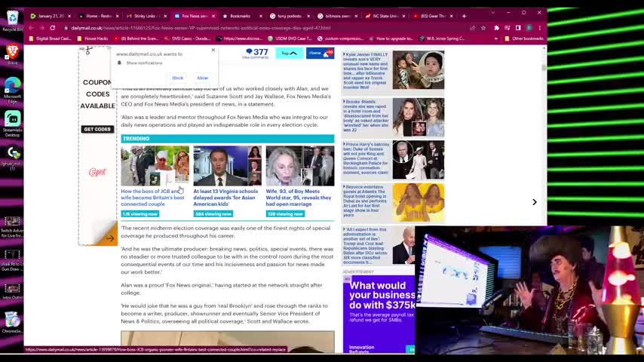Click the GET CODES button in the ad
Viewport: 644px width, 362px height.
[97, 129]
